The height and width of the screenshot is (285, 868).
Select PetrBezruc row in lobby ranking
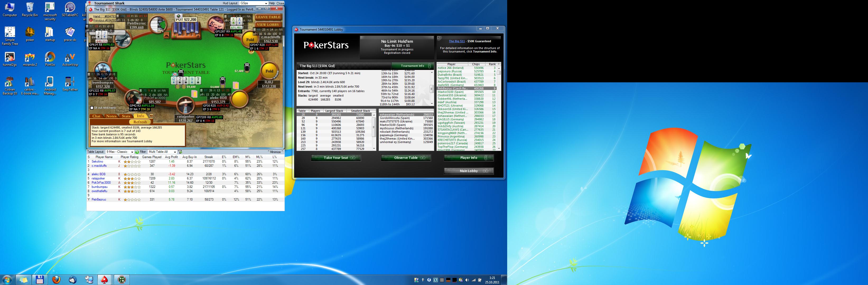(x=467, y=88)
